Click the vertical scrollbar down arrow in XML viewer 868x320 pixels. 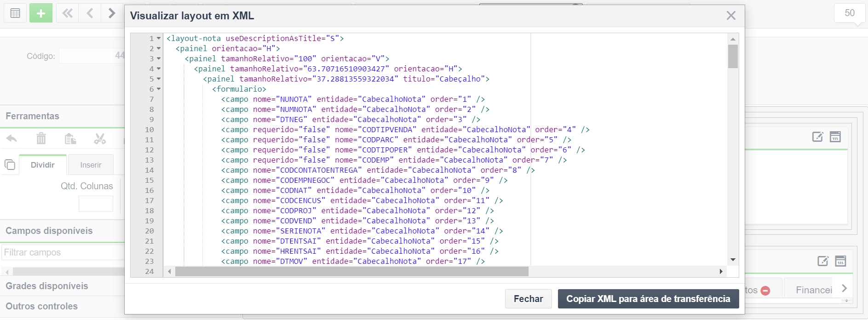(x=733, y=260)
